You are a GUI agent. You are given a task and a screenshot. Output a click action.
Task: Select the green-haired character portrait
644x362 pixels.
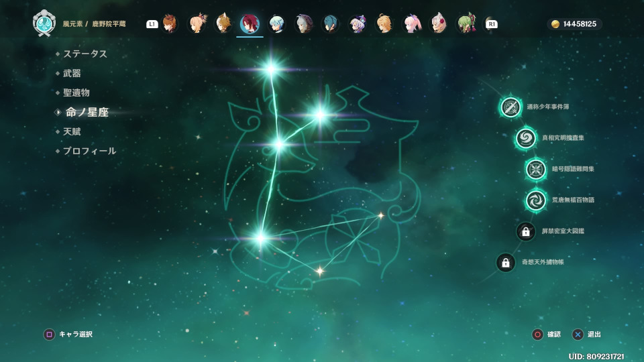pyautogui.click(x=466, y=24)
